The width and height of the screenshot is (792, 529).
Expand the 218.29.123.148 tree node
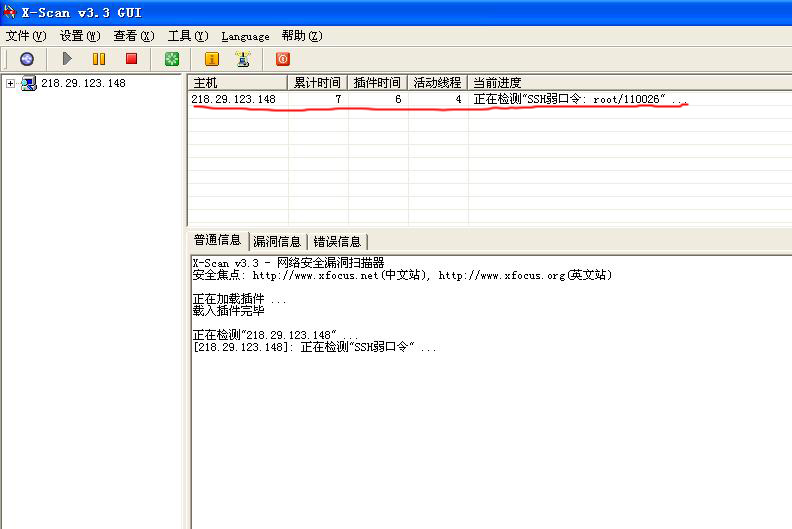(11, 83)
